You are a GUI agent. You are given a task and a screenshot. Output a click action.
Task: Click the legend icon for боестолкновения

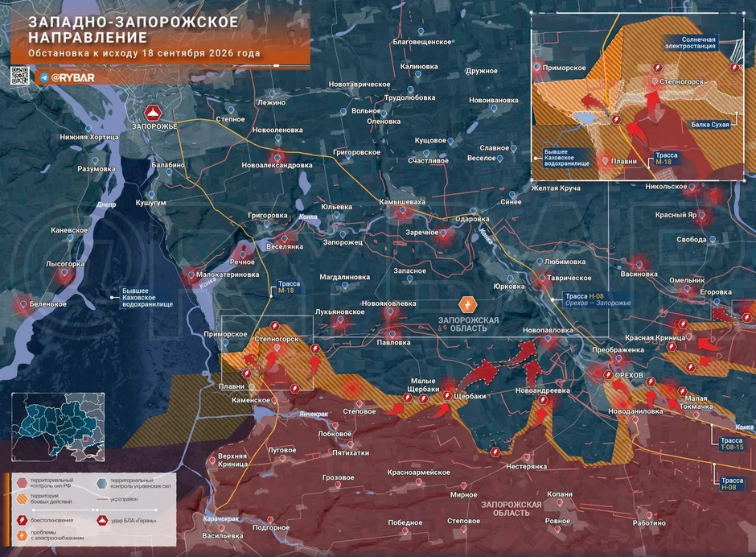coord(22,520)
